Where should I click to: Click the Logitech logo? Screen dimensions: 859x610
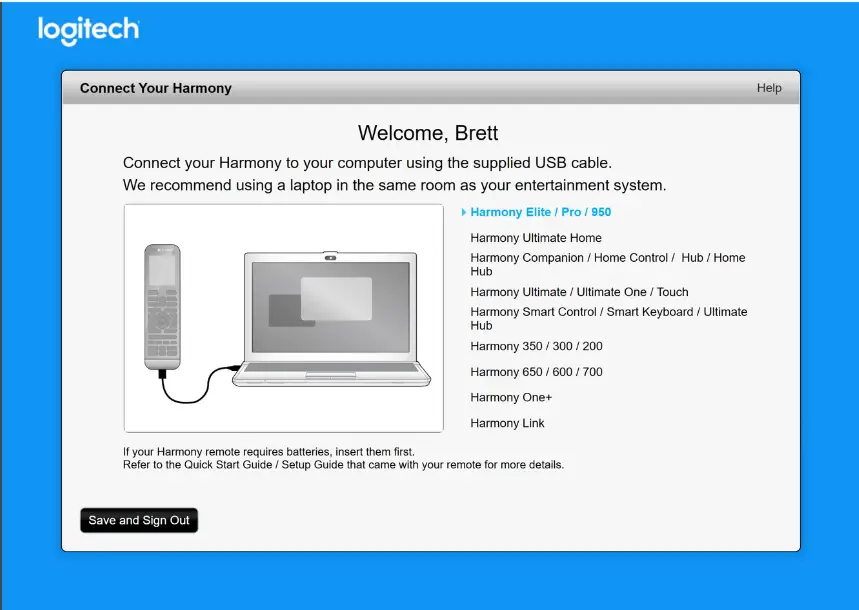[87, 30]
